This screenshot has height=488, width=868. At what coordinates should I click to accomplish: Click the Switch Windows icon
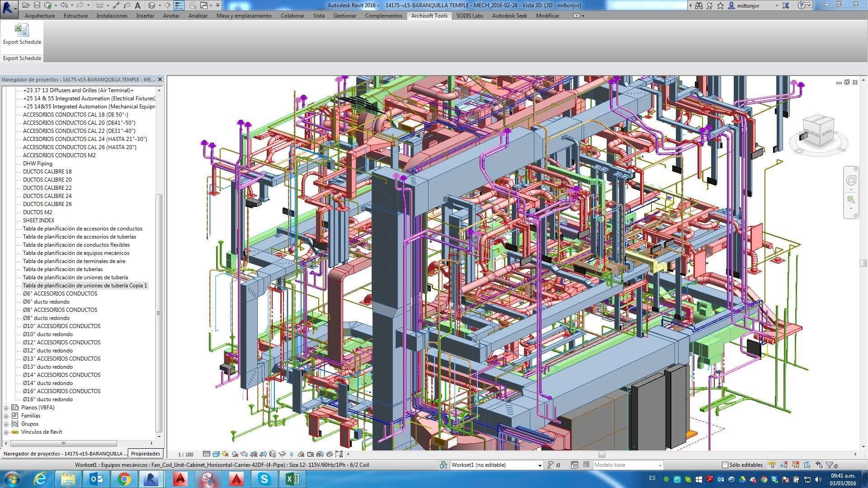coord(204,5)
